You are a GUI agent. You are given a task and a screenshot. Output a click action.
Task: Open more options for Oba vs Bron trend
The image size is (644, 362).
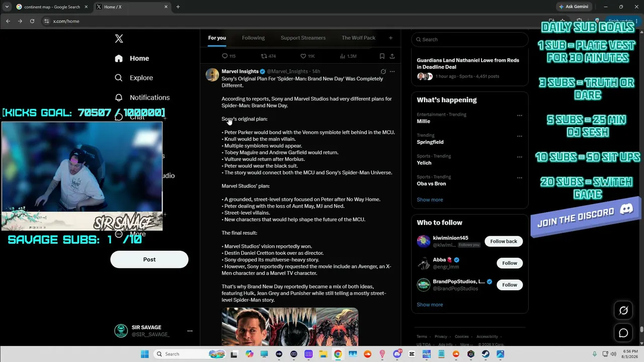(x=520, y=177)
